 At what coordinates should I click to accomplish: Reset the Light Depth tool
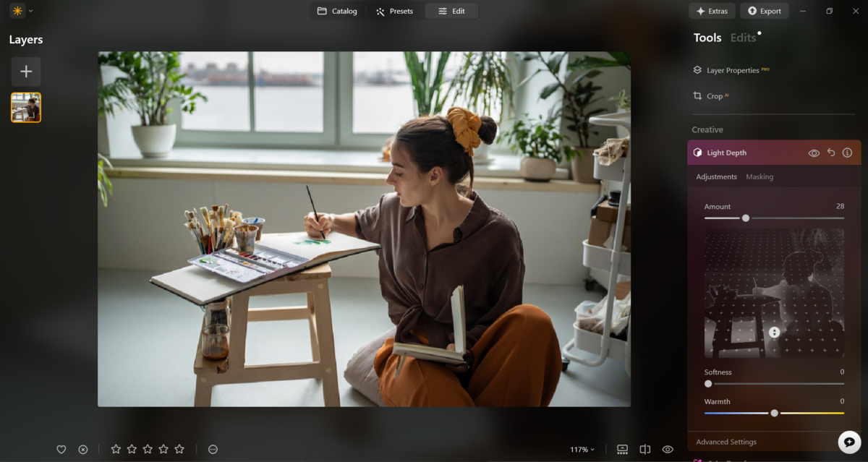[831, 153]
